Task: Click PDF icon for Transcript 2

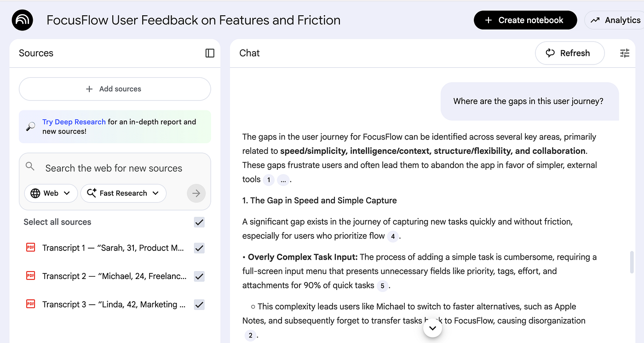Action: pos(30,276)
